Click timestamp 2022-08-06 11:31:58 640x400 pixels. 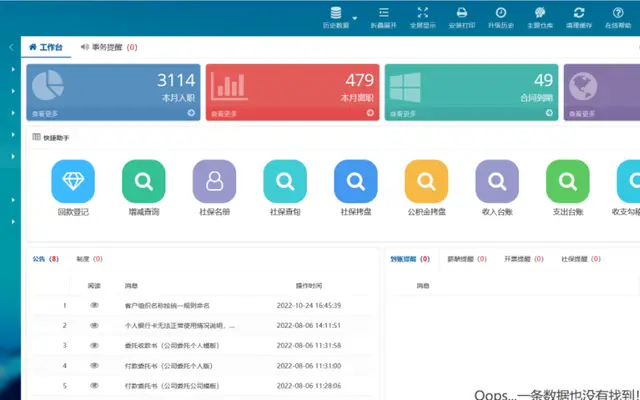coord(309,345)
